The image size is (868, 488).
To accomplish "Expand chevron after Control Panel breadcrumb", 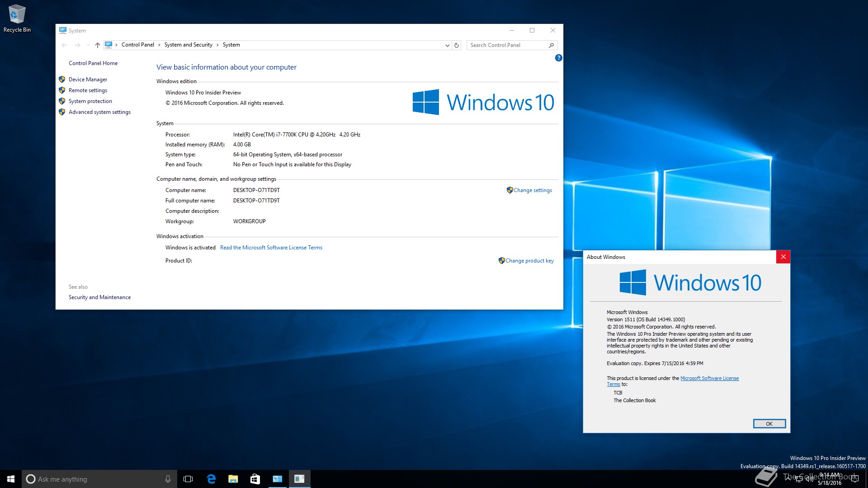I will 159,45.
